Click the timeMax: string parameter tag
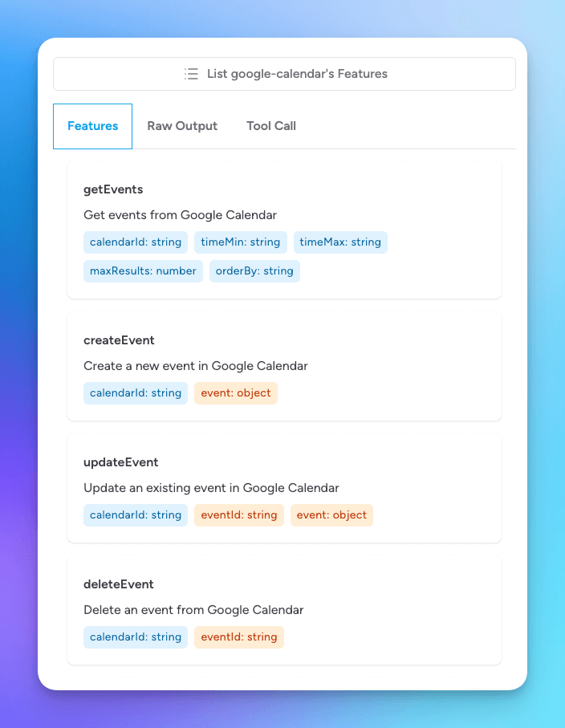 340,242
